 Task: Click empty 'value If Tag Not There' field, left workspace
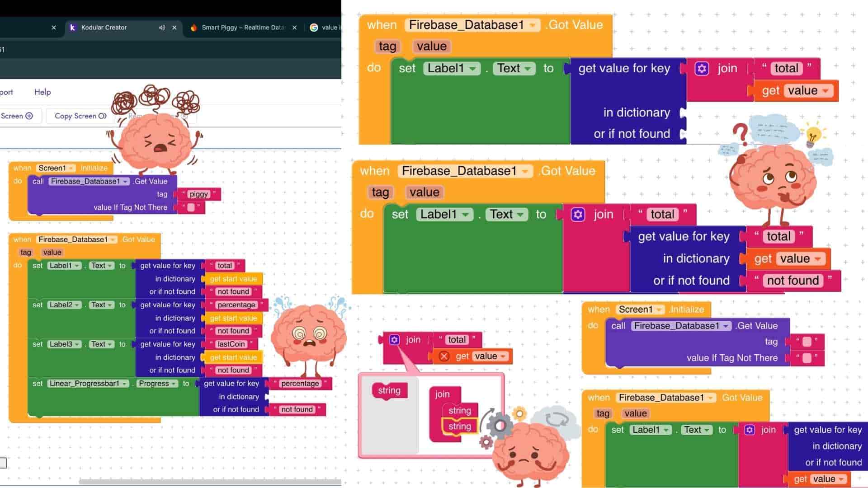click(x=191, y=208)
